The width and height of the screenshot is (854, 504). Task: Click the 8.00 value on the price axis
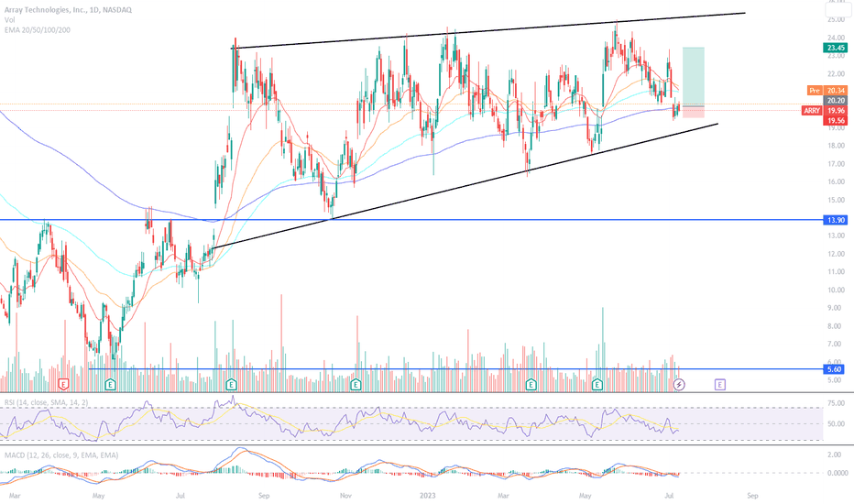(x=836, y=326)
